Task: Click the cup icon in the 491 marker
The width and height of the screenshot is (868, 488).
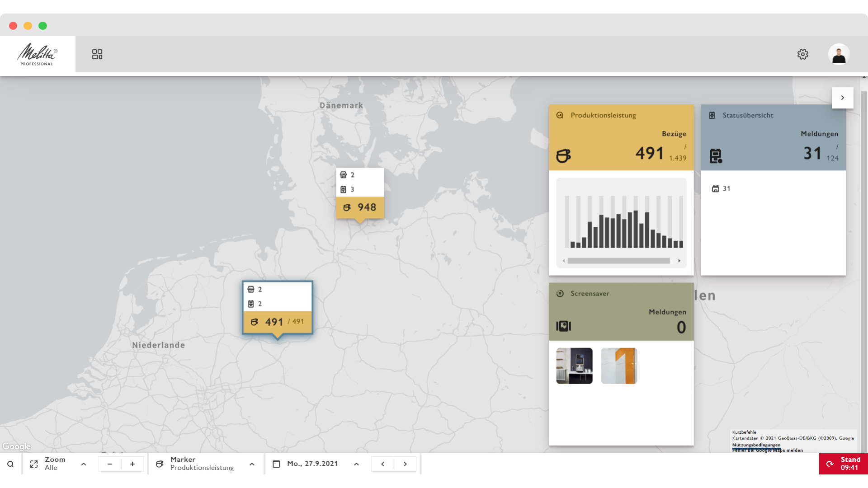Action: click(255, 322)
